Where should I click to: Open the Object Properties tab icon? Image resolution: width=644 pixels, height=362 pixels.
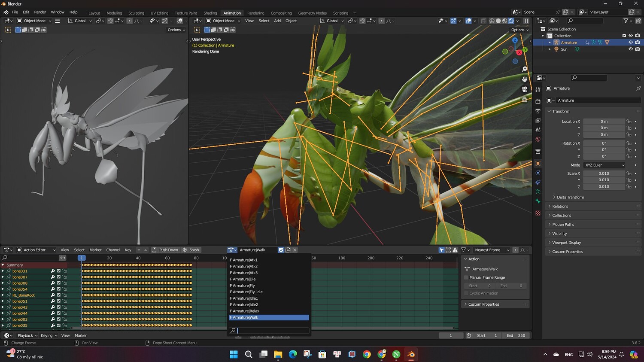[x=538, y=164]
